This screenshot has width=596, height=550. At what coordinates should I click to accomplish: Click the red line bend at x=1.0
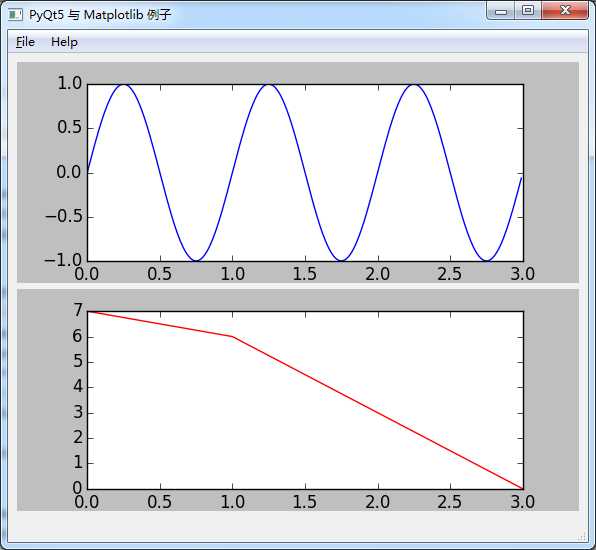coord(233,336)
